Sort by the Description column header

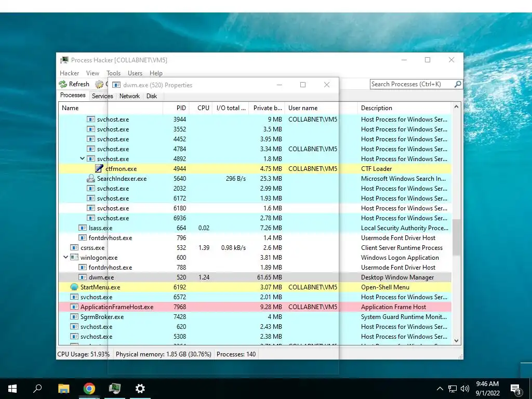click(404, 108)
